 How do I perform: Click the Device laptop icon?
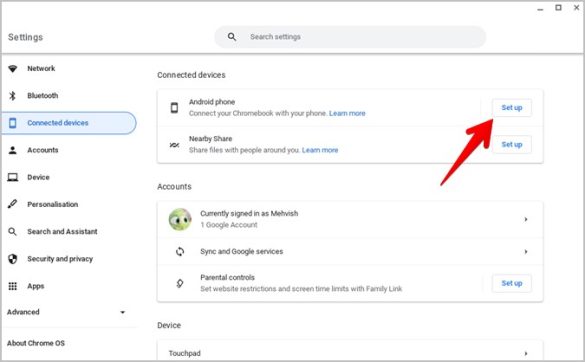click(13, 177)
